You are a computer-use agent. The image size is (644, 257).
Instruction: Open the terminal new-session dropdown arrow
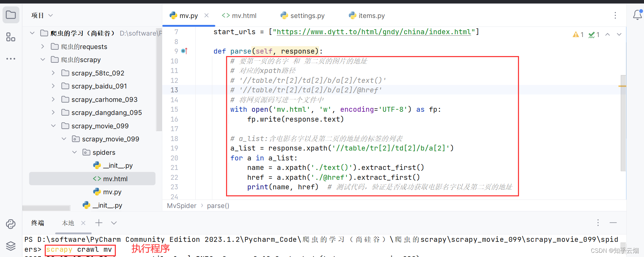coord(114,223)
